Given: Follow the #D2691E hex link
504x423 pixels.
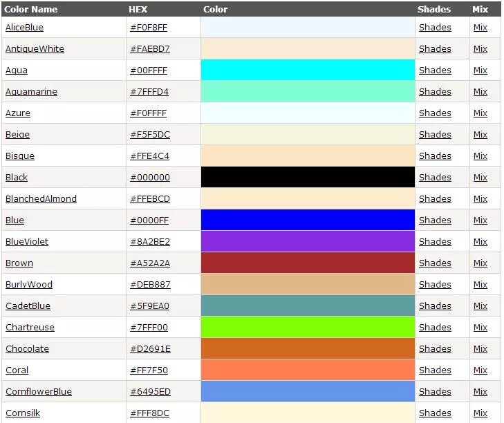Looking at the screenshot, I should tap(151, 349).
